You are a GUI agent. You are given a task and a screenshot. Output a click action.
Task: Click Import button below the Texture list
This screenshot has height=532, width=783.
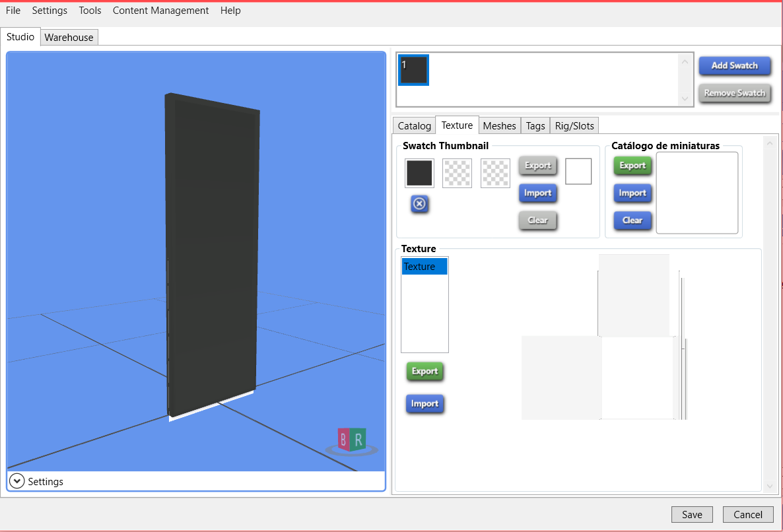[x=425, y=404]
